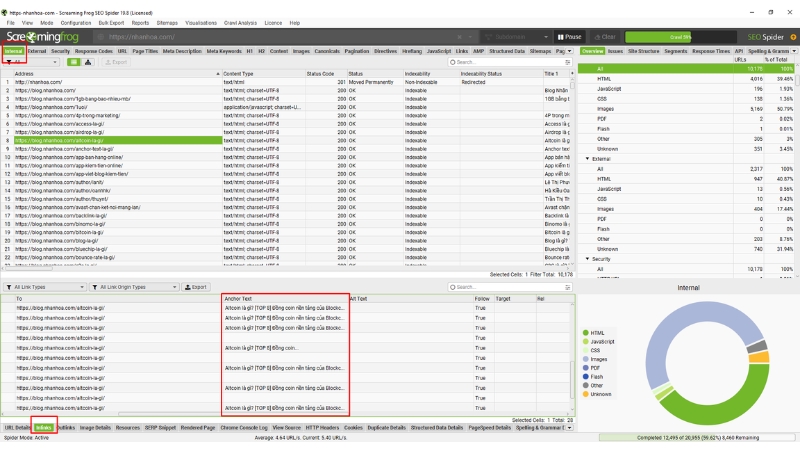The image size is (800, 450).
Task: Pause the crawl
Action: point(569,37)
